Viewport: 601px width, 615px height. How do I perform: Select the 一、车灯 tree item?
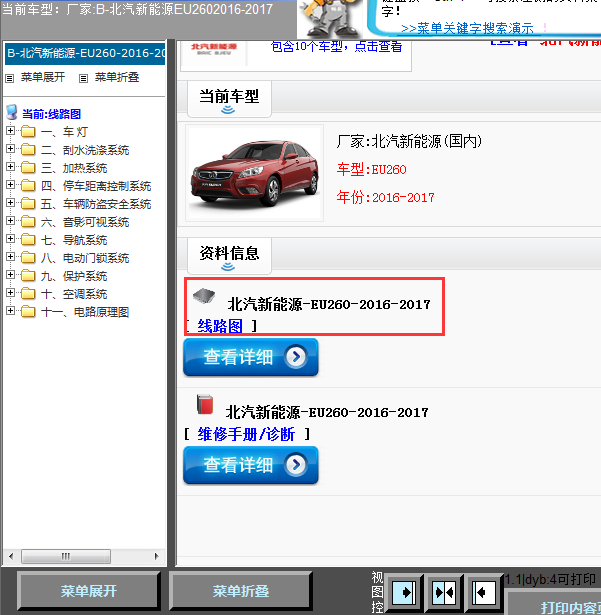64,132
